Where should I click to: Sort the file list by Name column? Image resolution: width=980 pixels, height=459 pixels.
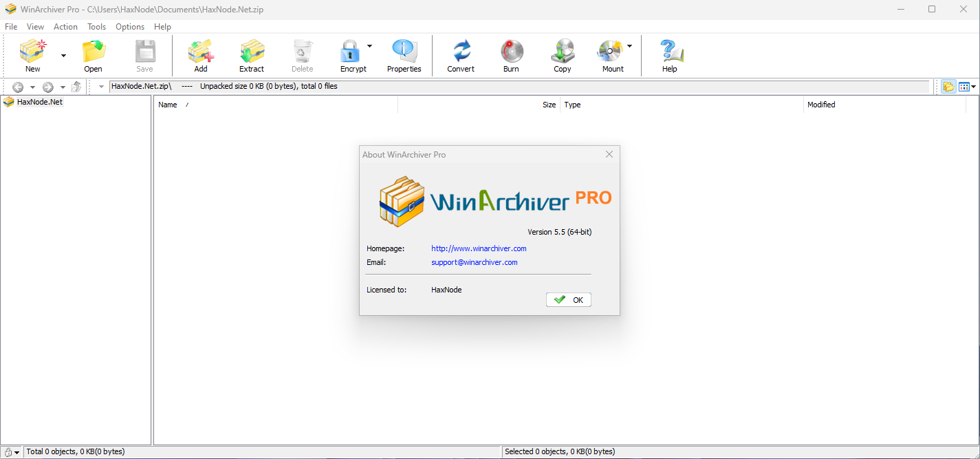[x=275, y=105]
